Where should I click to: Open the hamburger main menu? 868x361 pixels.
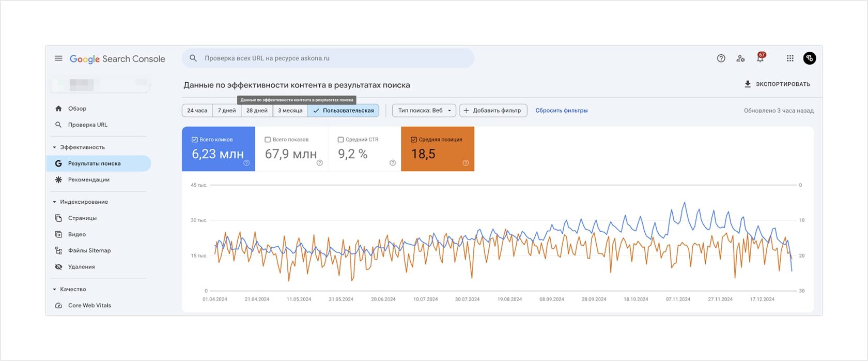coord(58,58)
